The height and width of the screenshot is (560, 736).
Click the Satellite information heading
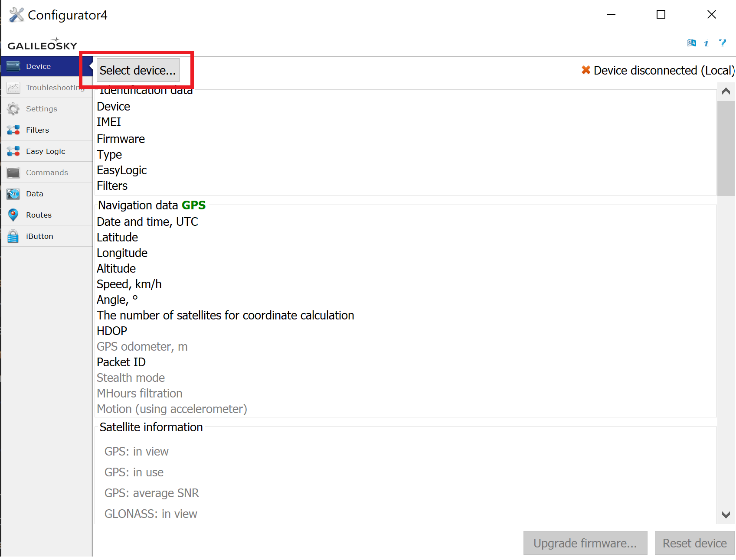pos(151,427)
